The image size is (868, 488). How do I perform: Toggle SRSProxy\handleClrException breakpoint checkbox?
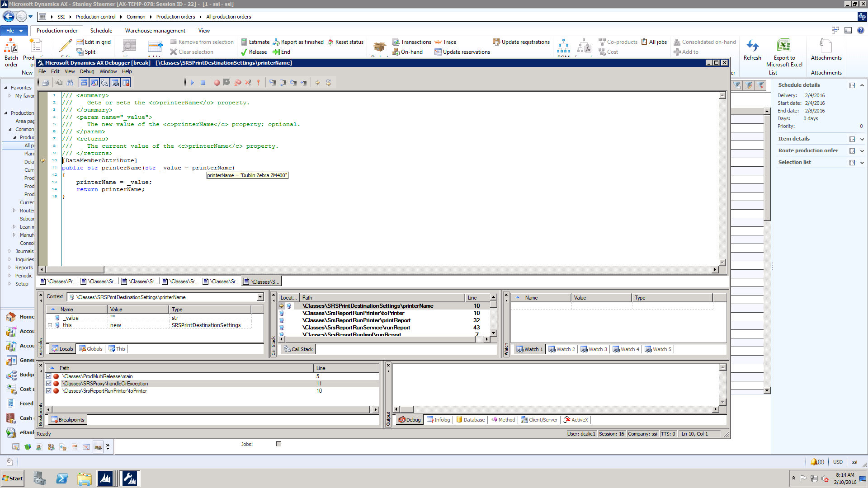click(x=49, y=384)
